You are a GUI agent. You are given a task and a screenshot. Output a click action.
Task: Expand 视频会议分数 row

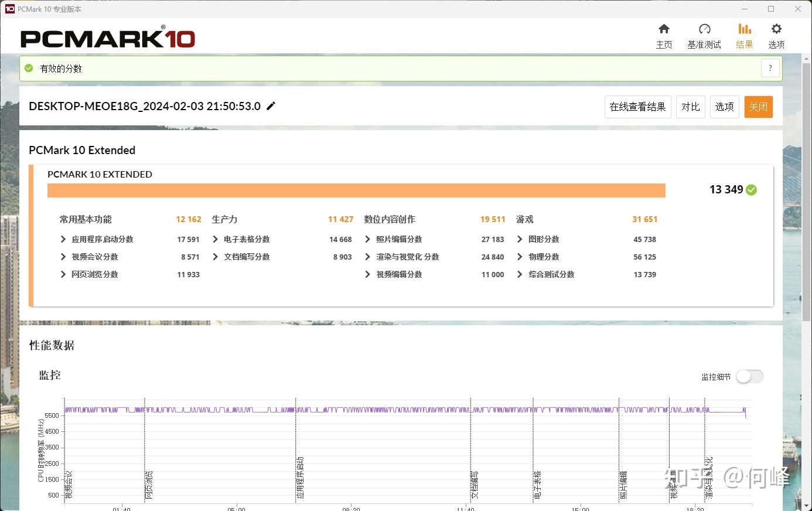tap(63, 257)
